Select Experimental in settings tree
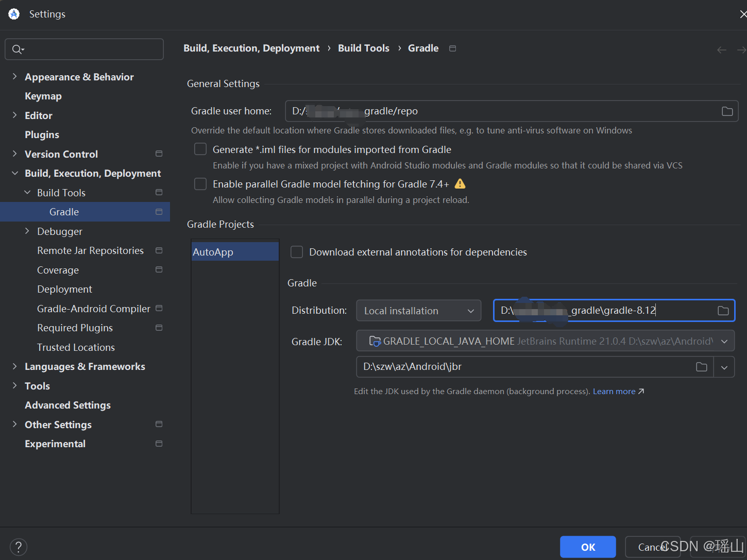This screenshot has width=747, height=560. pos(55,444)
